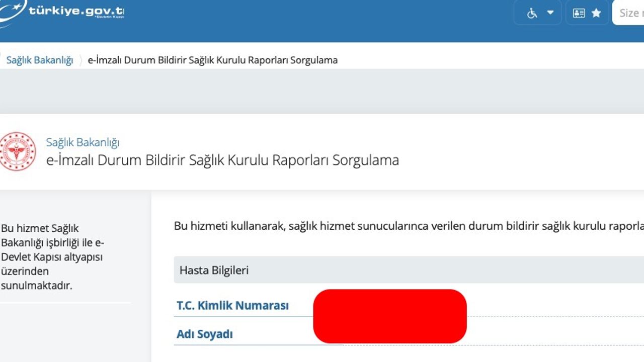The width and height of the screenshot is (644, 362).
Task: Click the red redaction block
Action: pyautogui.click(x=389, y=316)
